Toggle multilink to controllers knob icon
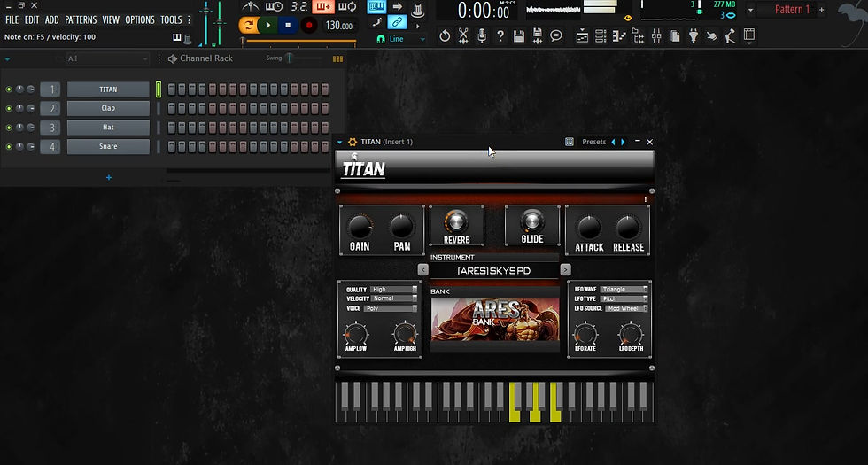The width and height of the screenshot is (868, 465). [x=417, y=8]
